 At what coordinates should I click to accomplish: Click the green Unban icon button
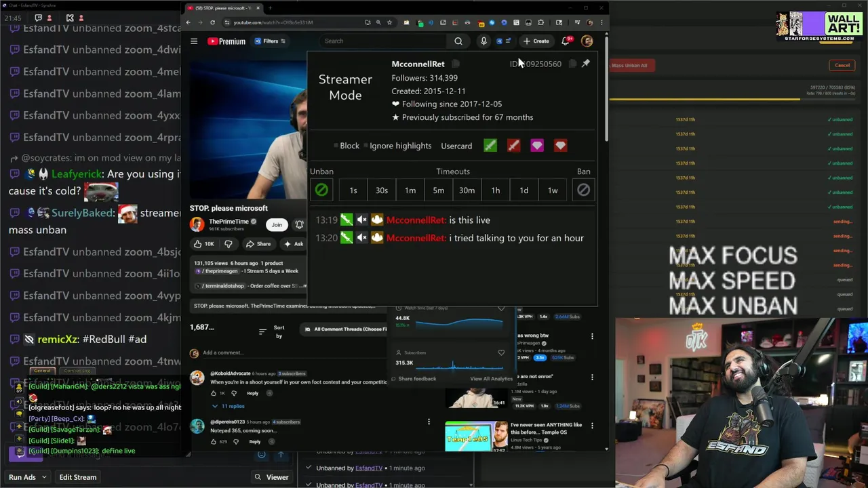click(x=321, y=190)
